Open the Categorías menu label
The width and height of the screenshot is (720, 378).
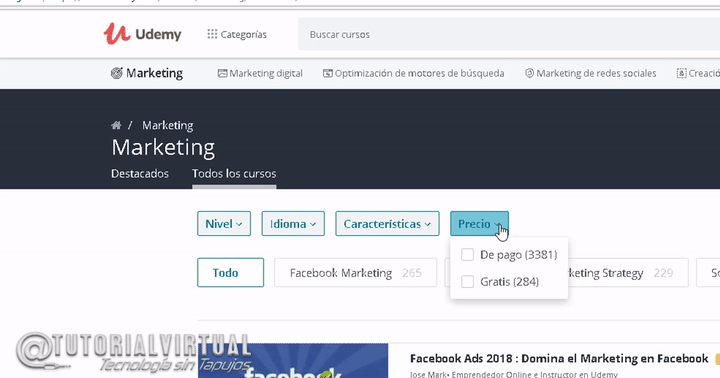243,34
